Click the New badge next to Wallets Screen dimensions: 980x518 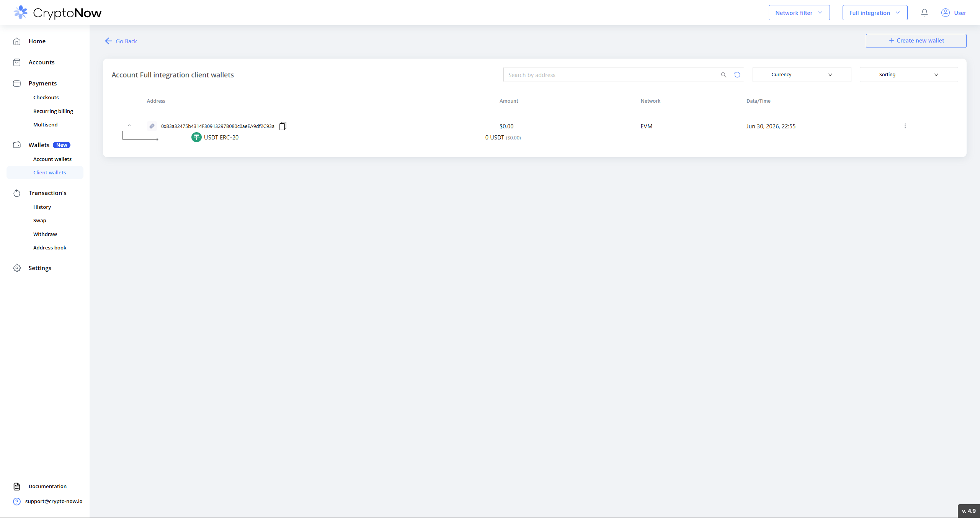tap(62, 145)
